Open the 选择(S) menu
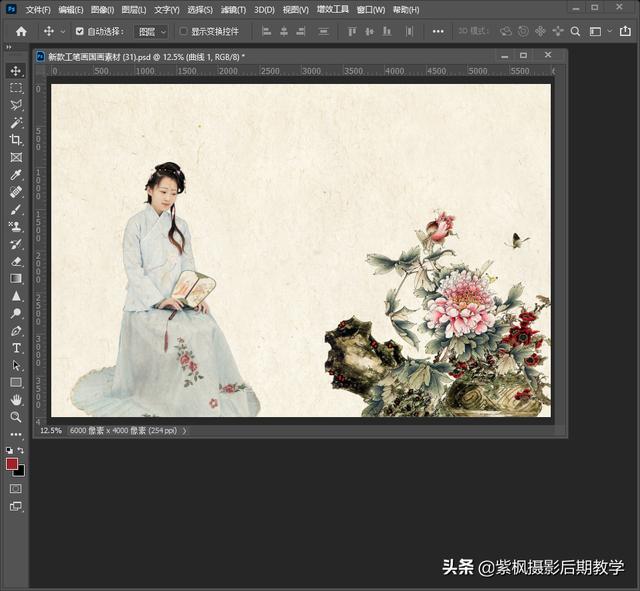This screenshot has width=640, height=591. [x=200, y=10]
